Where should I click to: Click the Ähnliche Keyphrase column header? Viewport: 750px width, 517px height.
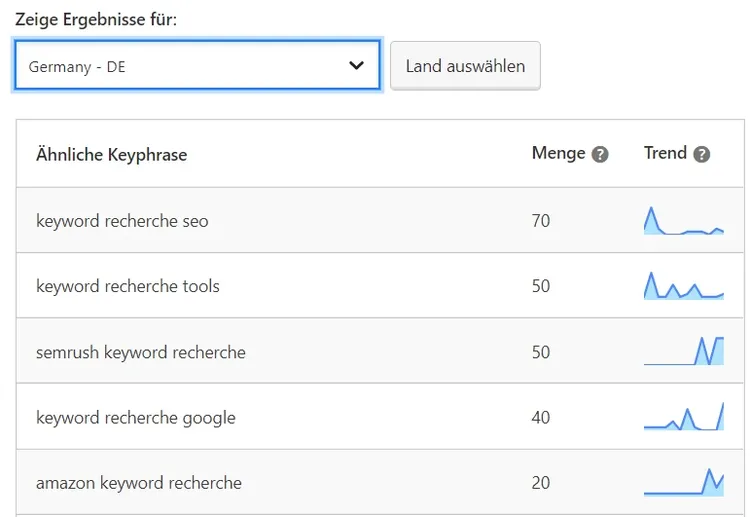point(111,154)
